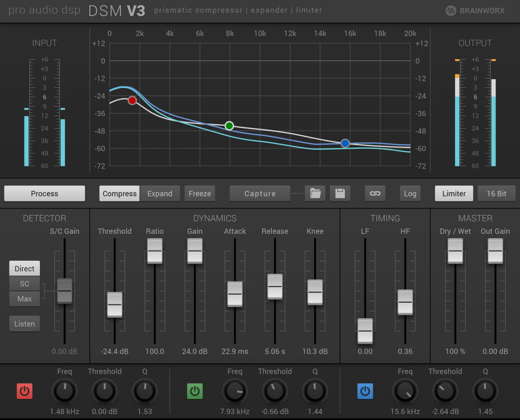Image resolution: width=520 pixels, height=420 pixels.
Task: Click the S/C Gain fader handle
Action: (65, 291)
